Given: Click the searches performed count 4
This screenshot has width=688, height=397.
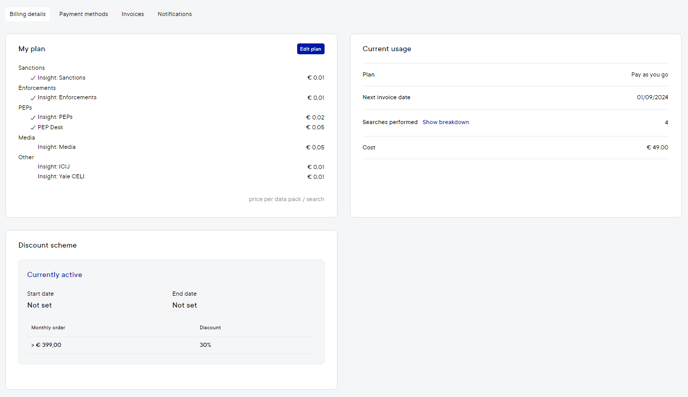Looking at the screenshot, I should click(x=666, y=122).
